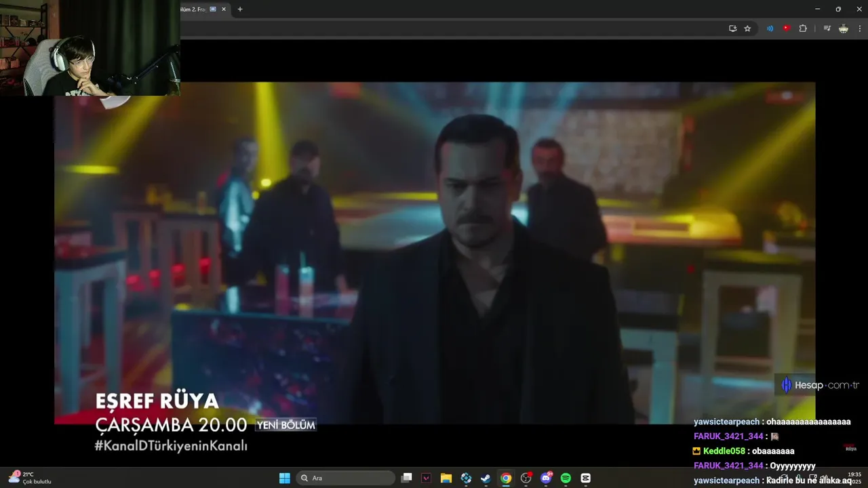
Task: Click the YENİ BÖLÜM badge
Action: point(285,425)
